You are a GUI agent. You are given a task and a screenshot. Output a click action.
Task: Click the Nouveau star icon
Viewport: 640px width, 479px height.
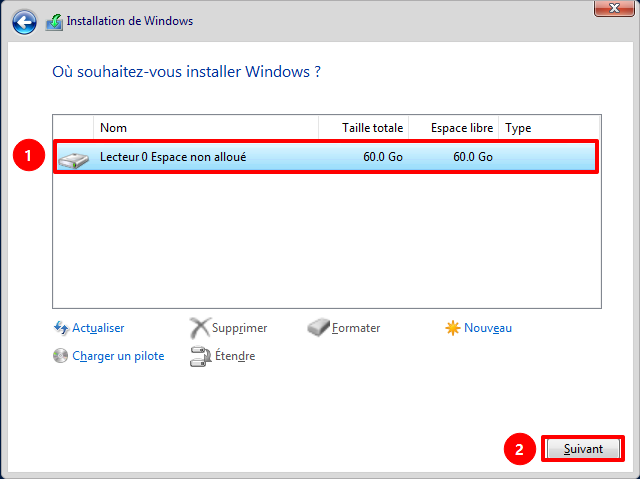click(x=454, y=328)
